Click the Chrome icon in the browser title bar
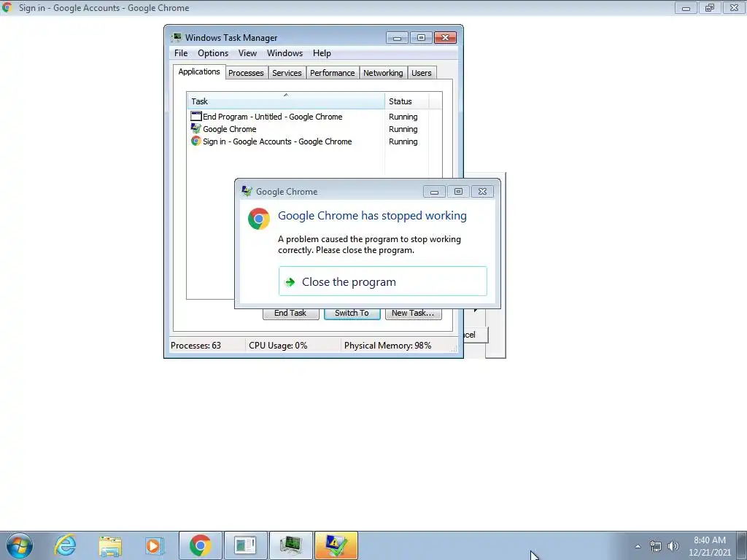 [7, 7]
